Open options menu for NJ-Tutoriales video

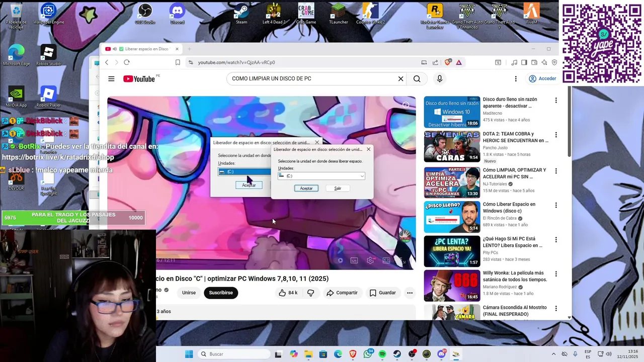(556, 171)
